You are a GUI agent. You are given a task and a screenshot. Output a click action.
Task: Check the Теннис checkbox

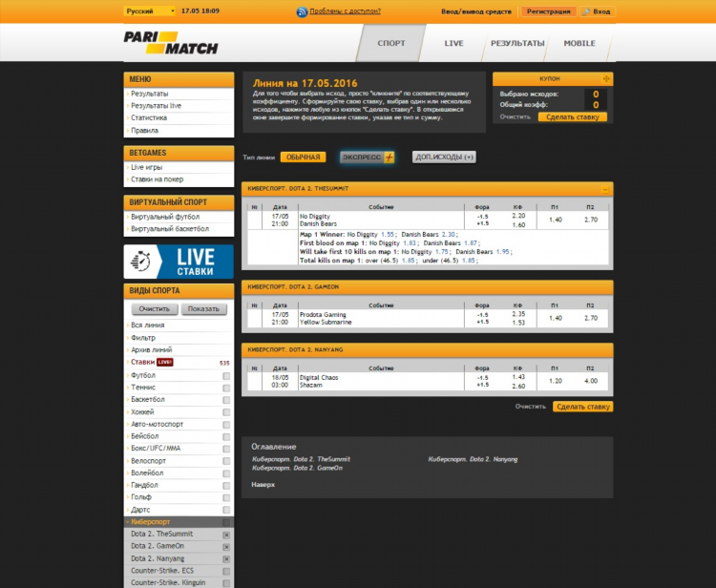226,388
